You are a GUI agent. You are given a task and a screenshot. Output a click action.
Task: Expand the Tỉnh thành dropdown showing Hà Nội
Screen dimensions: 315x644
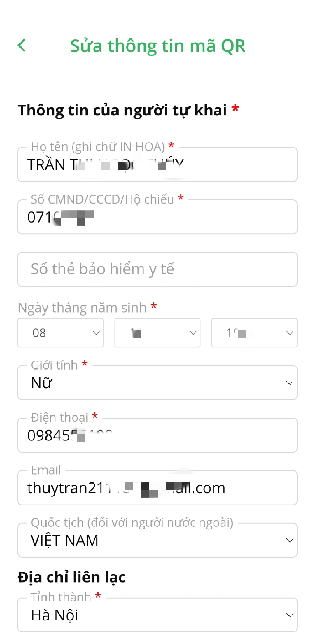pos(157,615)
